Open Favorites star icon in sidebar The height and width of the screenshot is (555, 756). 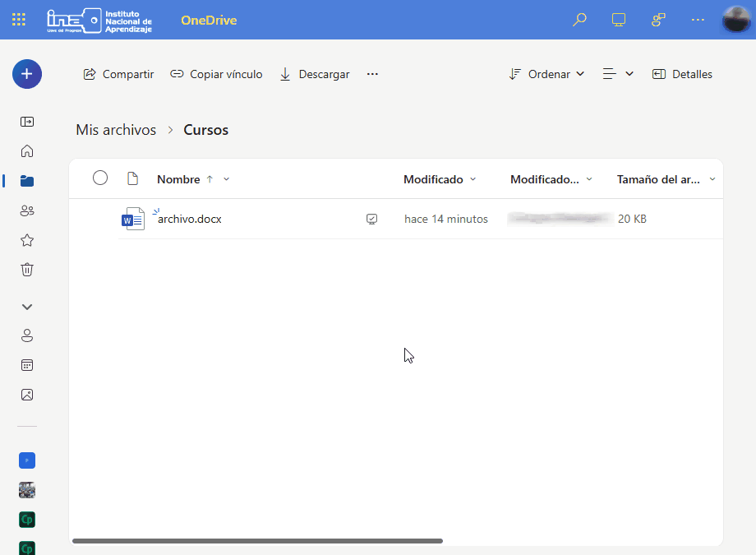click(27, 240)
